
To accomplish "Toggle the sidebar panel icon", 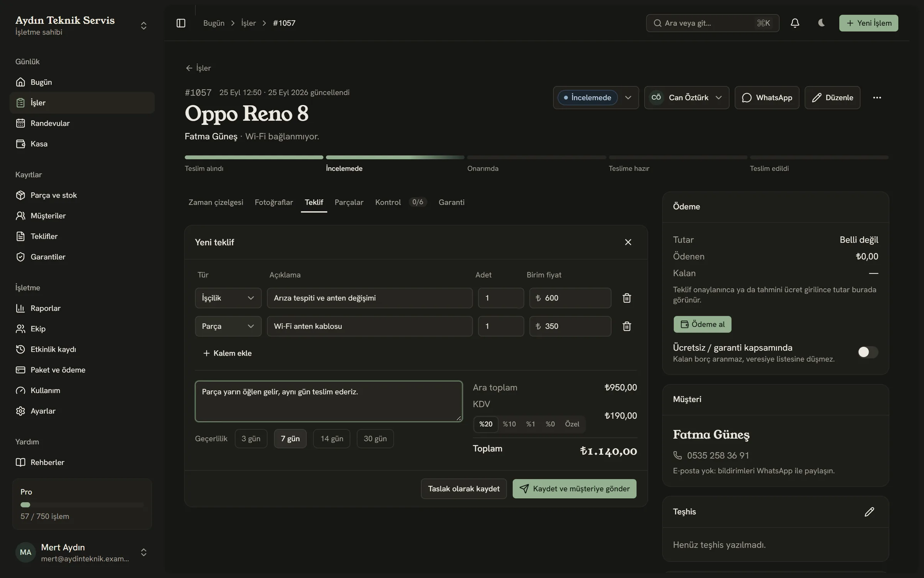I will [x=181, y=23].
